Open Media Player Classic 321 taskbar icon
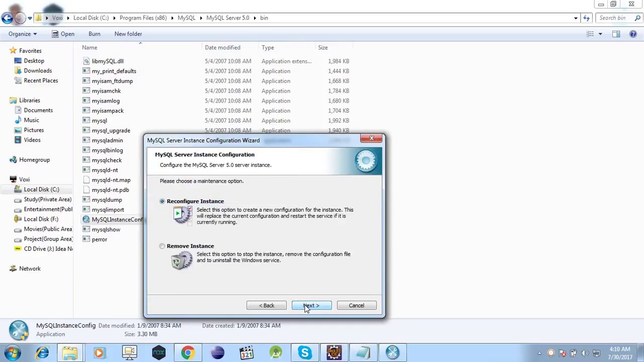The height and width of the screenshot is (362, 644). [x=247, y=353]
